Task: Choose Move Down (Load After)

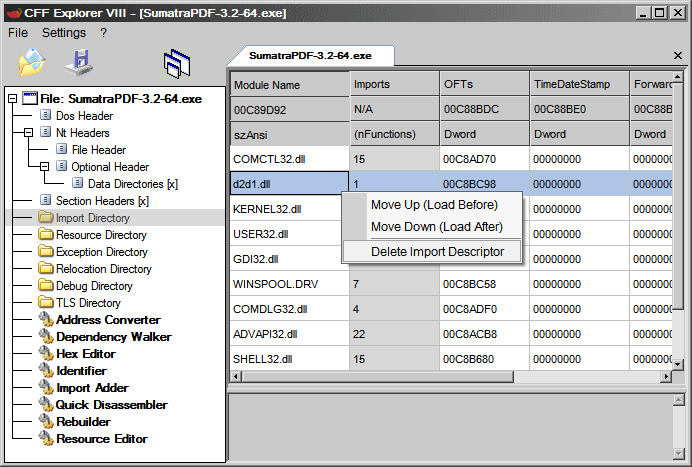Action: tap(436, 227)
